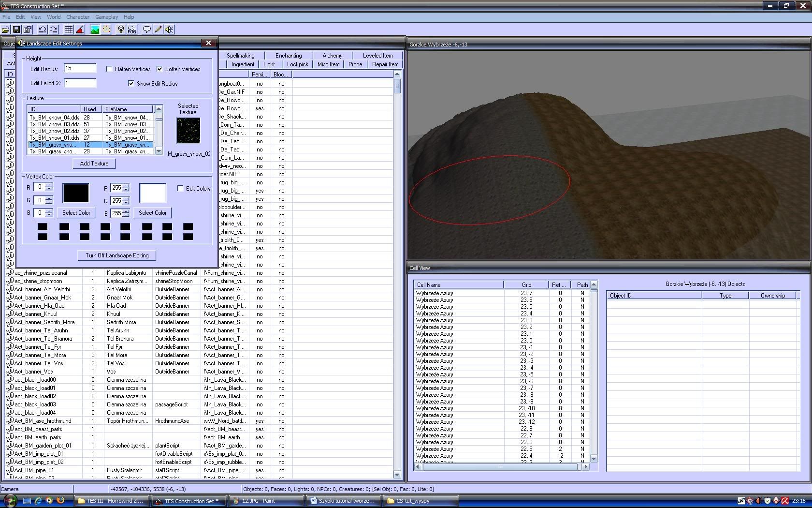Click the Redo toolbar arrow

pyautogui.click(x=54, y=30)
